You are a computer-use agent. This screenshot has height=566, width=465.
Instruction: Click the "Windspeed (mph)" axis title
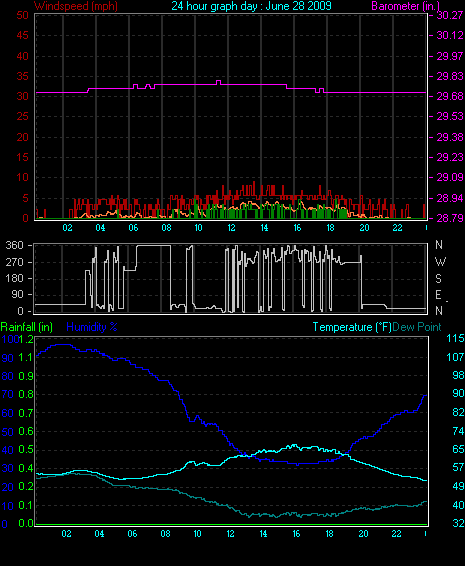76,6
